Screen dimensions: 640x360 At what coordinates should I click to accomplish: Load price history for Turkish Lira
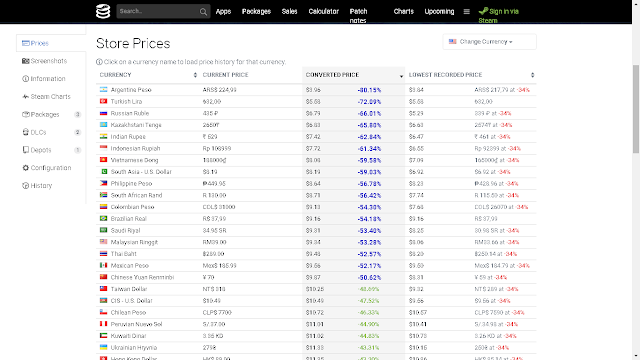click(127, 102)
